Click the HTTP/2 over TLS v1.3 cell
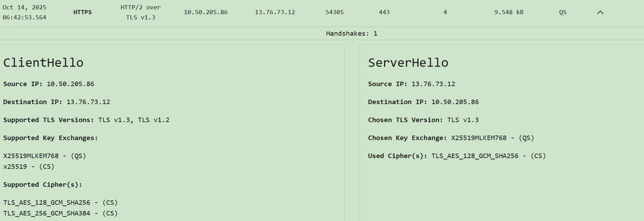The width and height of the screenshot is (644, 221). (140, 12)
